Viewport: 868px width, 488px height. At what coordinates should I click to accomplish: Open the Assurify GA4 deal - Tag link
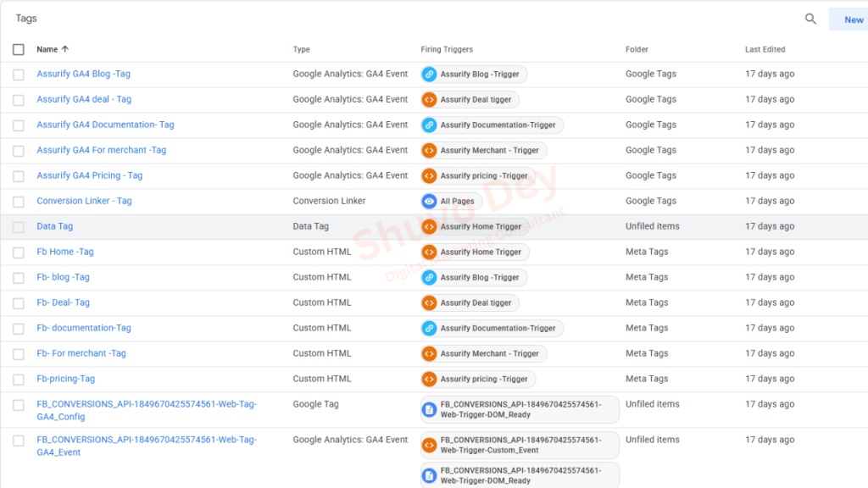pos(84,99)
